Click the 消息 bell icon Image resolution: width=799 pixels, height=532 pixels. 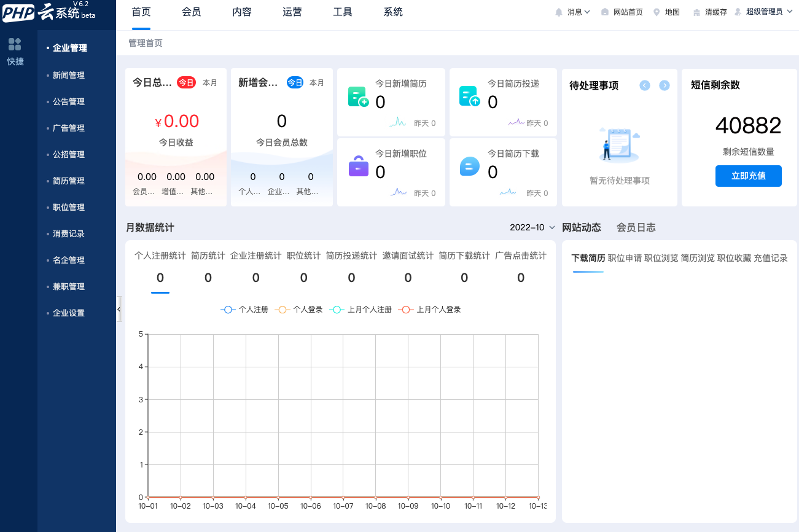[x=558, y=12]
